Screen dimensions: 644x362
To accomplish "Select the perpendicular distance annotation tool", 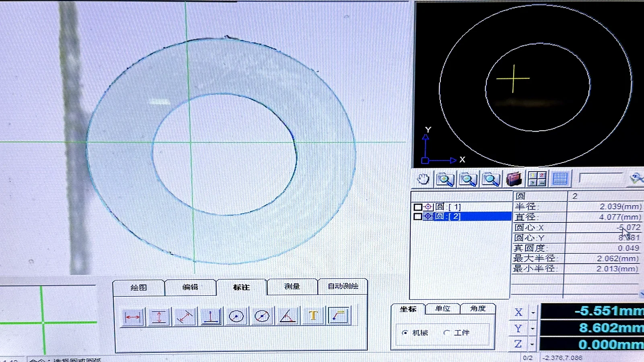I will [211, 317].
